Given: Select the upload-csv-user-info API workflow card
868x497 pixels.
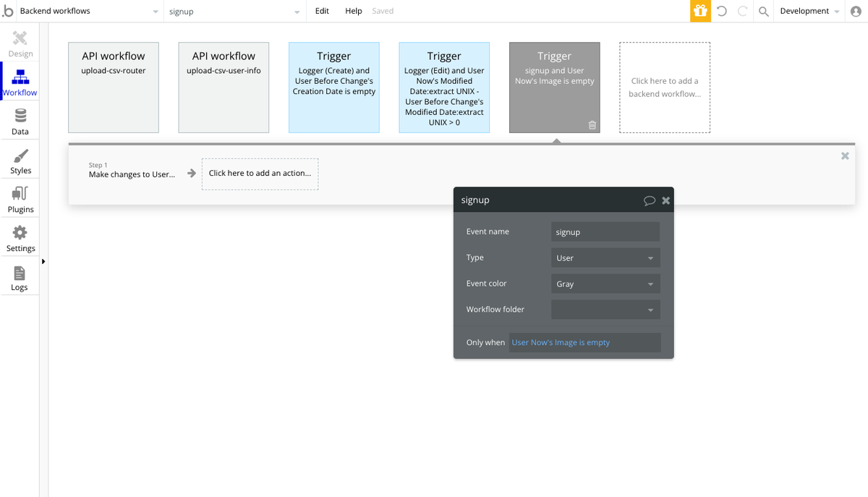Looking at the screenshot, I should [x=224, y=88].
